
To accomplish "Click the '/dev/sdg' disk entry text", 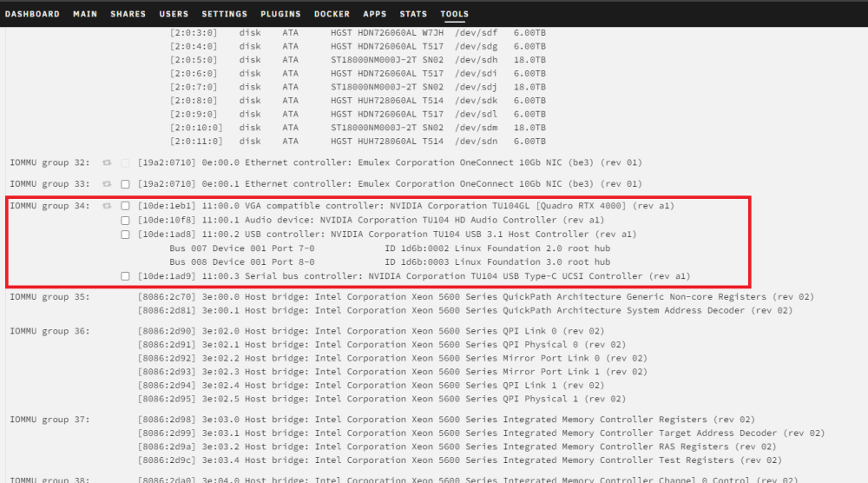I will (476, 47).
